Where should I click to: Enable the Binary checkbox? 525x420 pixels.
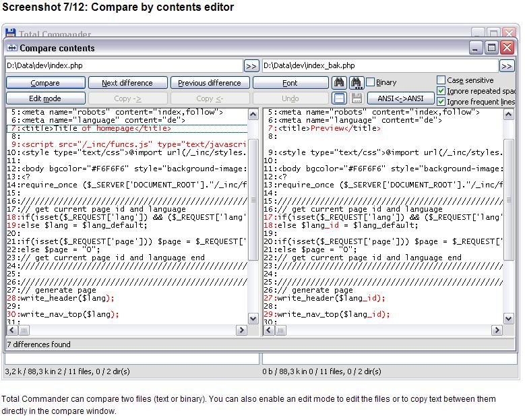370,82
